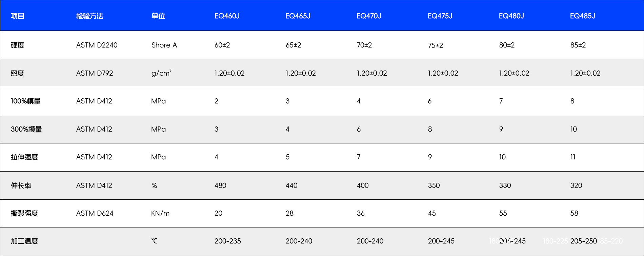The width and height of the screenshot is (644, 256).
Task: Select the EQ475J column header
Action: (440, 16)
